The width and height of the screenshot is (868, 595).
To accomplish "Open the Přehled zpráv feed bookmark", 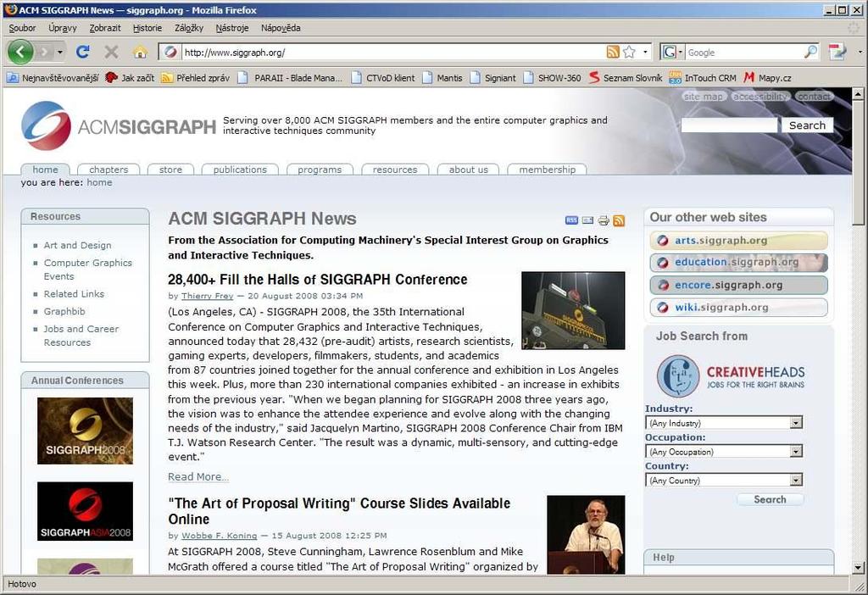I will pyautogui.click(x=196, y=78).
